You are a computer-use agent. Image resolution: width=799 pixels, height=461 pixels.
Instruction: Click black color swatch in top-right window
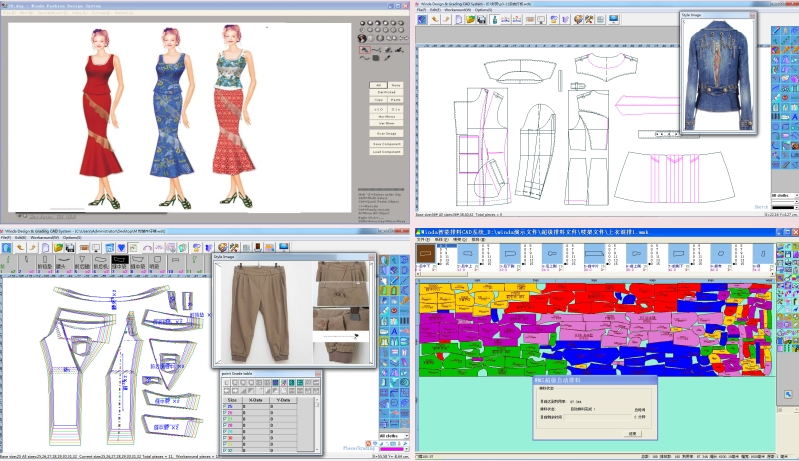pos(783,207)
